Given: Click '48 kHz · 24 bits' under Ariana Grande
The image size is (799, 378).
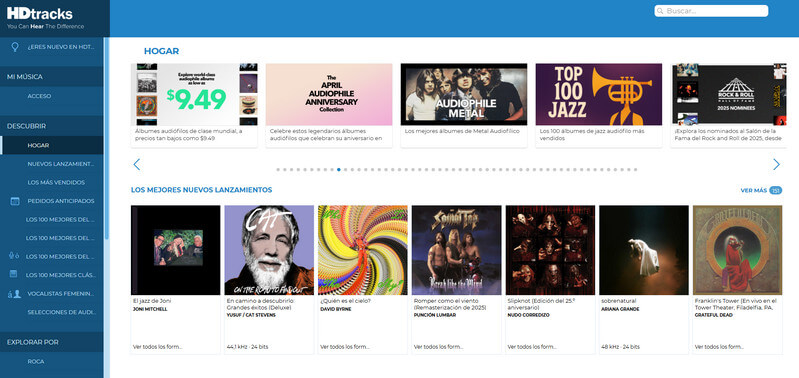Looking at the screenshot, I should (x=620, y=347).
